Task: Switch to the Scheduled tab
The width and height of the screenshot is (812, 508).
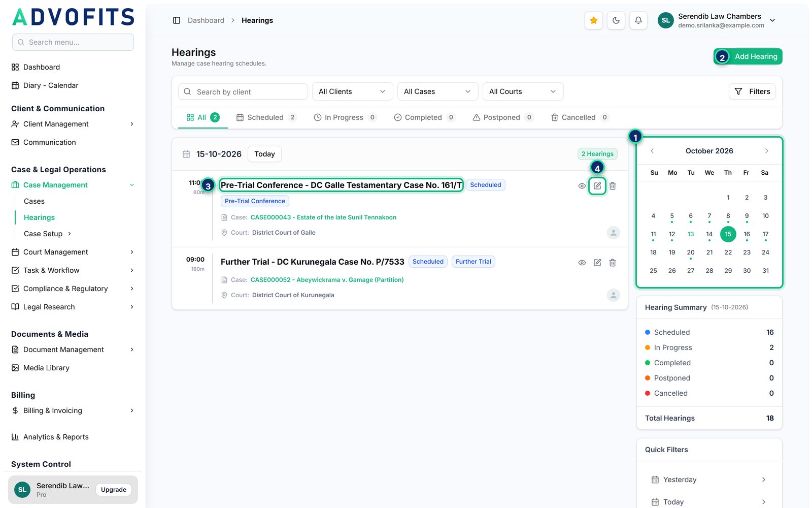Action: (x=266, y=117)
